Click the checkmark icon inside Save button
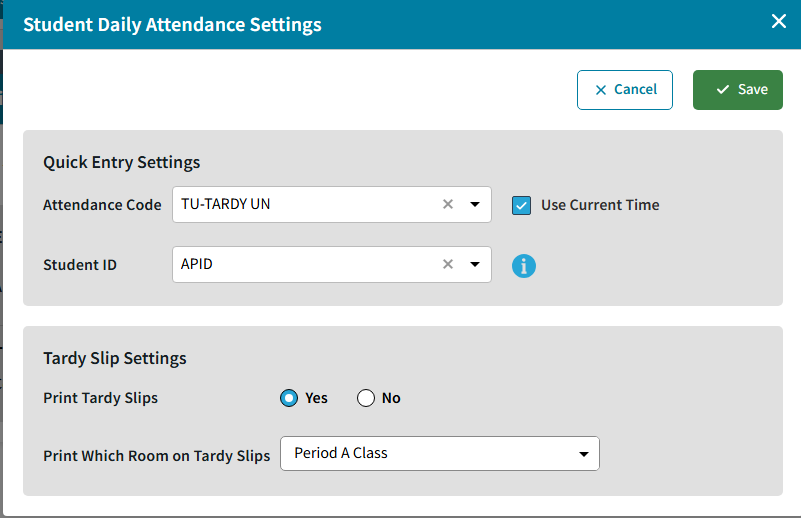This screenshot has height=518, width=801. point(723,90)
